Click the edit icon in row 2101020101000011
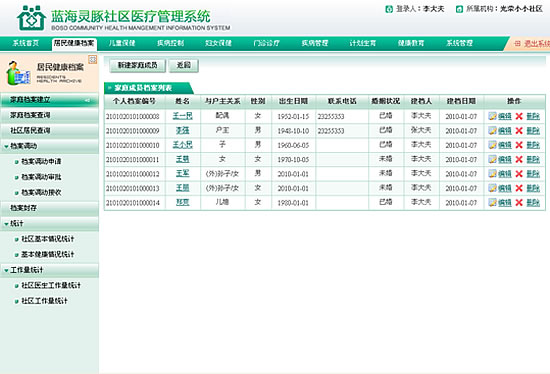 coord(492,159)
